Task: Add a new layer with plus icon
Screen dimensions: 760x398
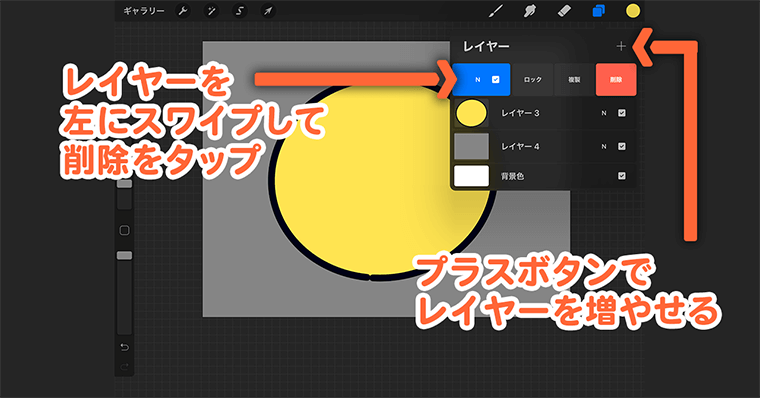Action: [x=621, y=46]
